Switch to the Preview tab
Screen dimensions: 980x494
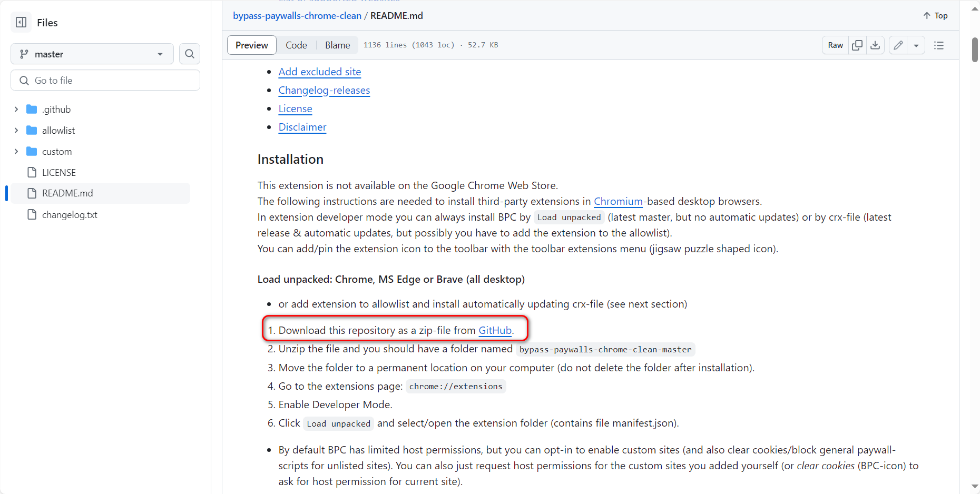tap(252, 45)
